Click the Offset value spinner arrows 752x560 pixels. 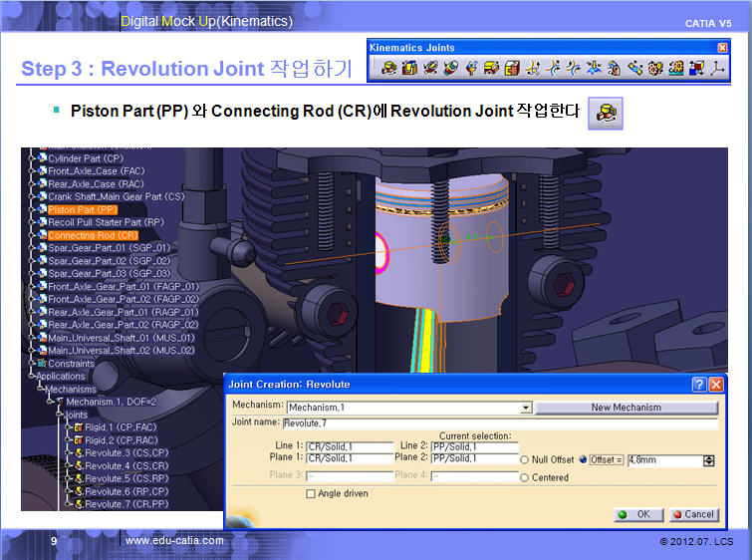[709, 460]
